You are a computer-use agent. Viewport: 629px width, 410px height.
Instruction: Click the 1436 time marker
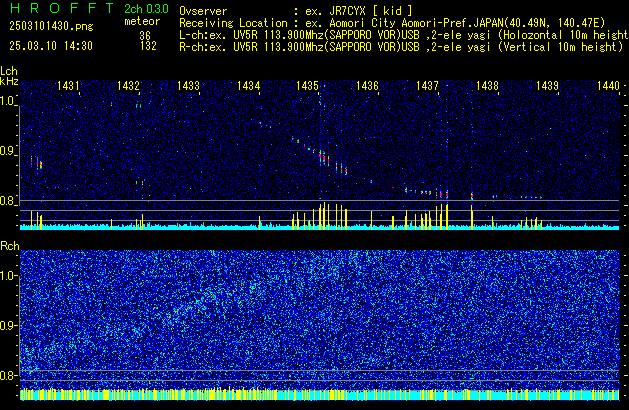367,86
